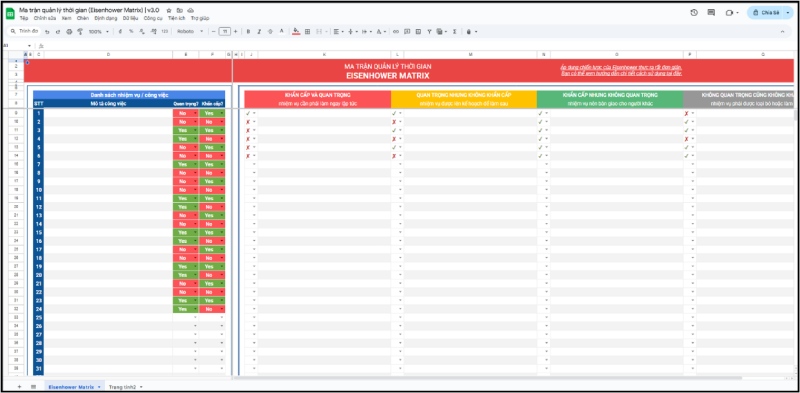This screenshot has width=800, height=393.
Task: Format cell as currency
Action: tap(120, 32)
